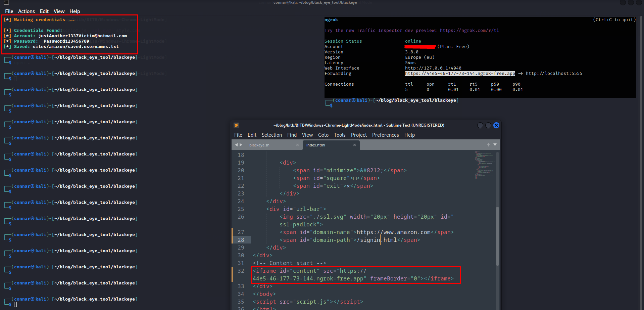
Task: Close the index.html tab
Action: (x=354, y=145)
